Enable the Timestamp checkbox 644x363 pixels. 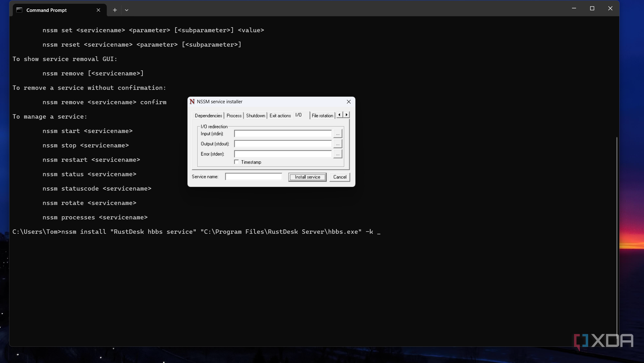point(236,162)
